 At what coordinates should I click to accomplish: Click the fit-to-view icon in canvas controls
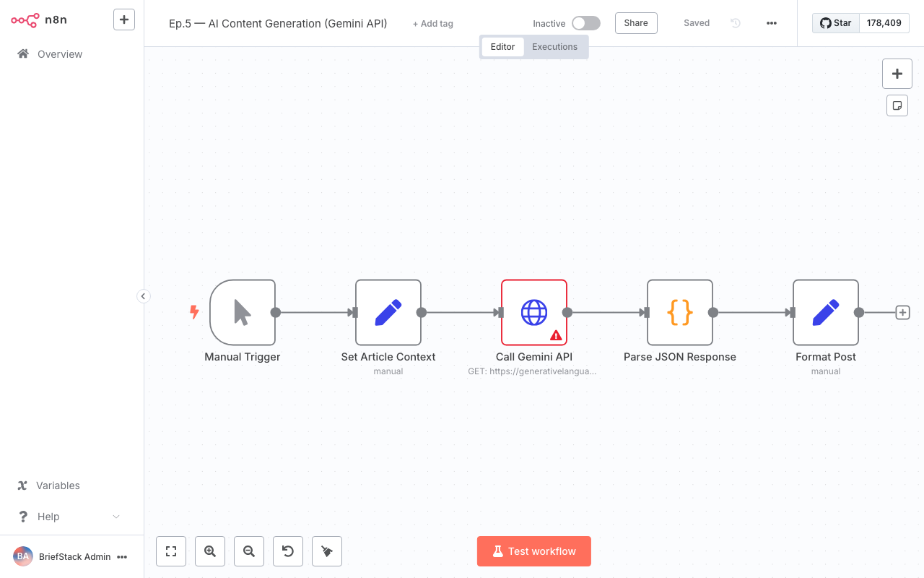point(170,551)
